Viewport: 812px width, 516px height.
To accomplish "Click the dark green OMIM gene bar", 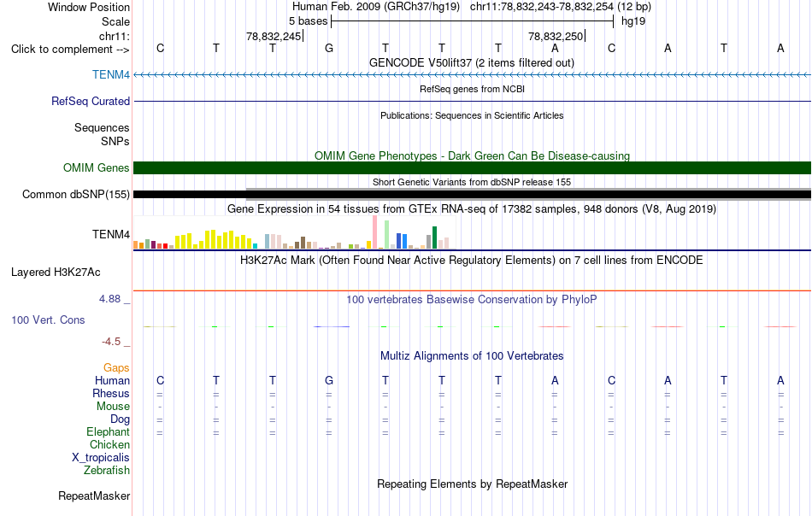I will click(473, 167).
